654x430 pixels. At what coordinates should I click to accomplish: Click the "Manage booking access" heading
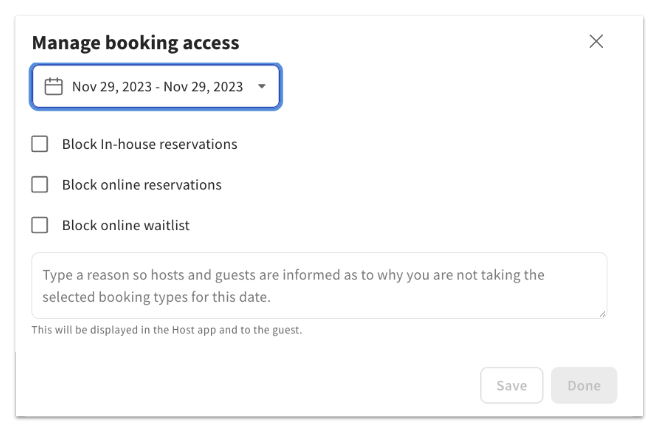point(135,42)
